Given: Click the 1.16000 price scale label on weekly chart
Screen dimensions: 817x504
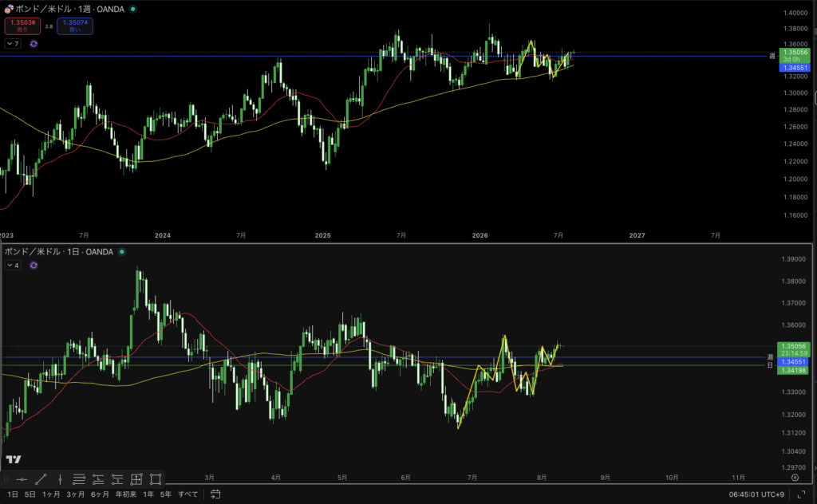Looking at the screenshot, I should click(x=795, y=215).
